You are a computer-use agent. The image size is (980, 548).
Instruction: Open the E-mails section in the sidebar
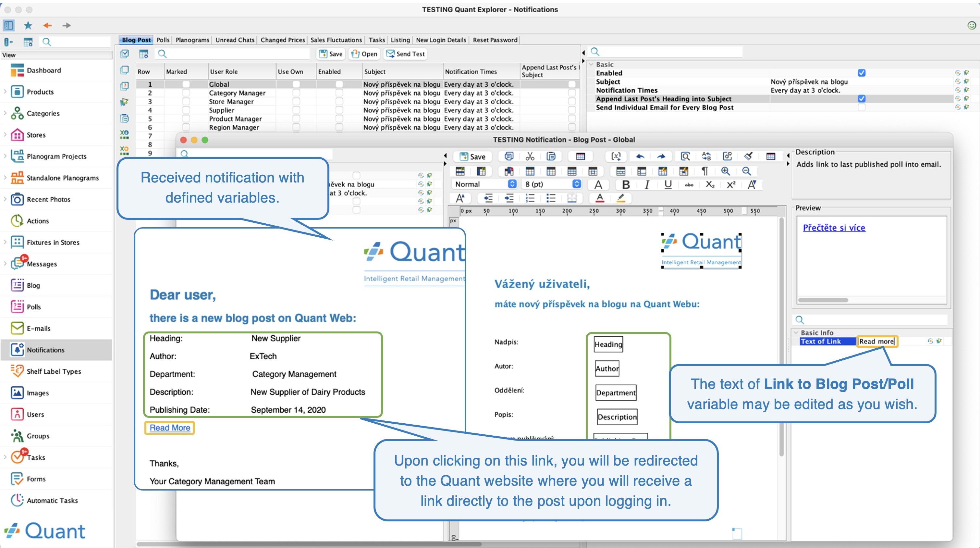pyautogui.click(x=38, y=328)
